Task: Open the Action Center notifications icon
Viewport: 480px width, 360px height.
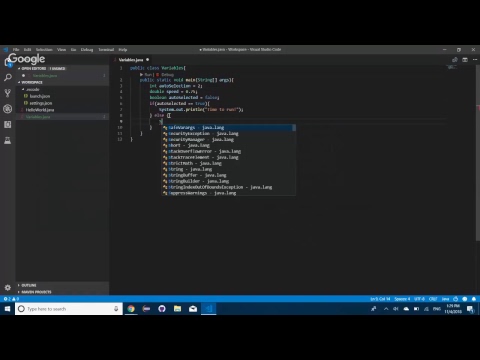Action: pos(470,309)
